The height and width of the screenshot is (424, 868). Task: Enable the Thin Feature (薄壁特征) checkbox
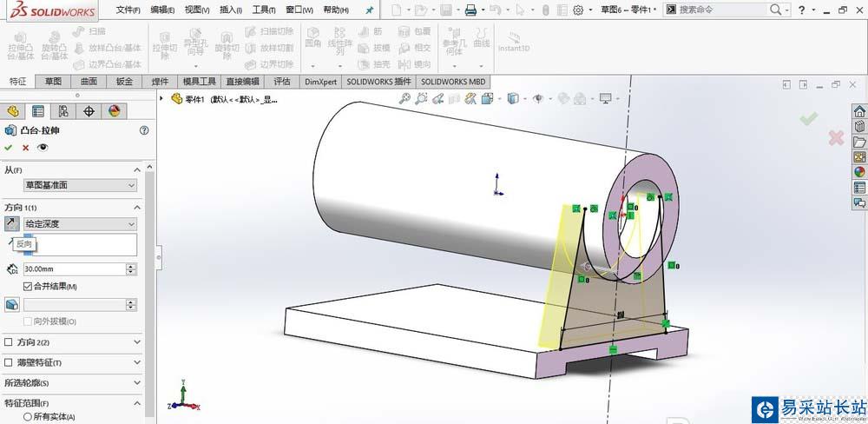[x=9, y=362]
